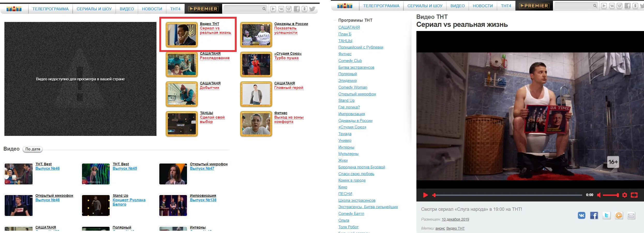Open the "По дате" sort selector
Image resolution: width=644 pixels, height=233 pixels.
point(33,149)
